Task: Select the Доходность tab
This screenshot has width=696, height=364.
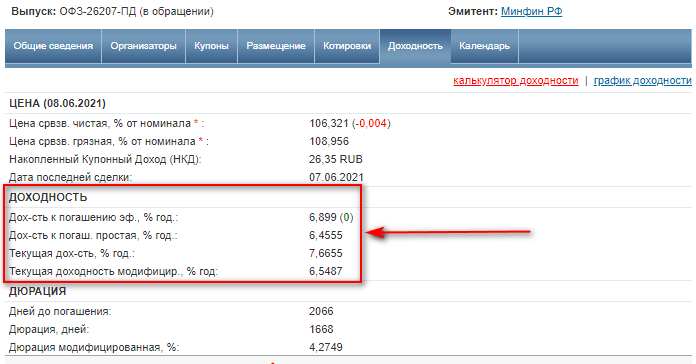Action: point(415,46)
